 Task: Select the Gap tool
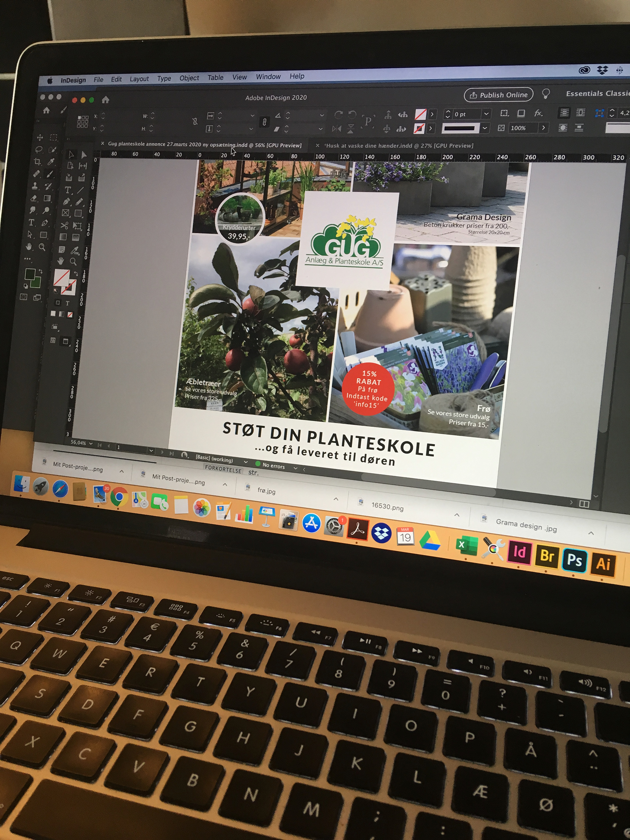coord(83,166)
